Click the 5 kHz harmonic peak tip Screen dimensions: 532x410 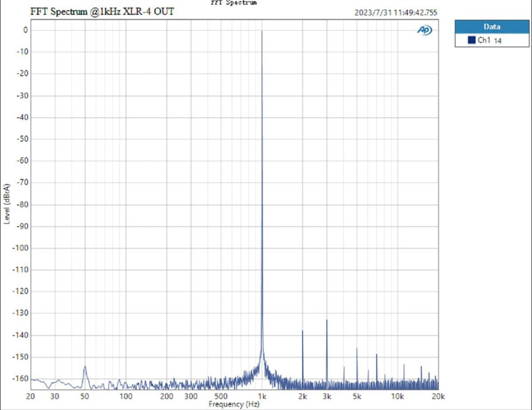tap(357, 349)
